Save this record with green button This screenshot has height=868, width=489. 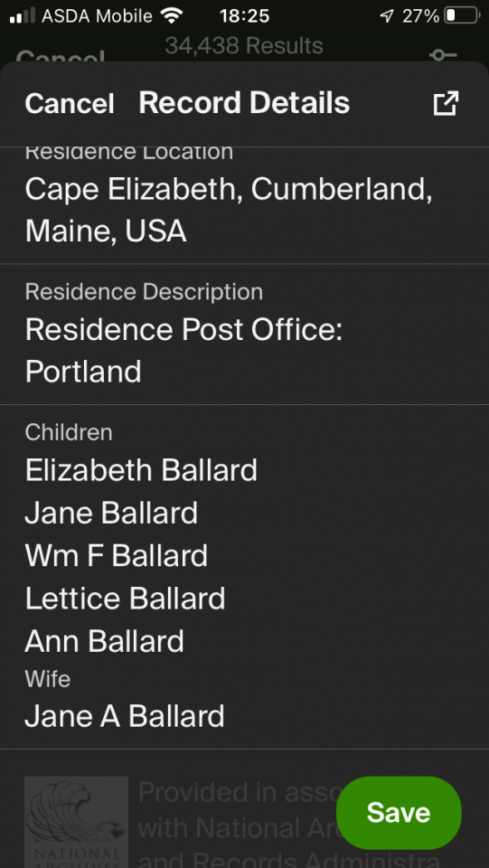point(399,812)
